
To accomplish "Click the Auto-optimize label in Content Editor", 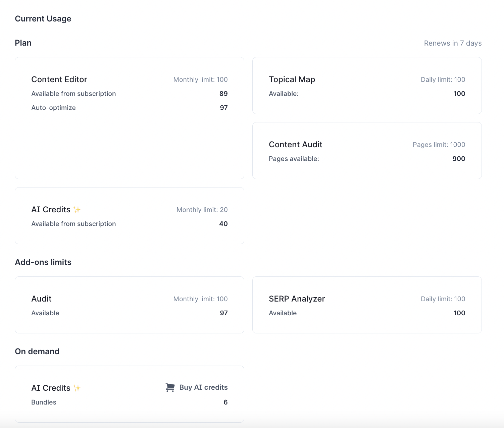I will coord(53,108).
